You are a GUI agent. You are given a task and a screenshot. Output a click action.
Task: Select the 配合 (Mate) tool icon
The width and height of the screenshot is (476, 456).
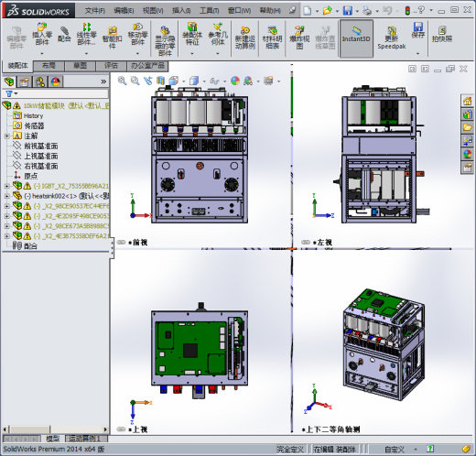(64, 34)
